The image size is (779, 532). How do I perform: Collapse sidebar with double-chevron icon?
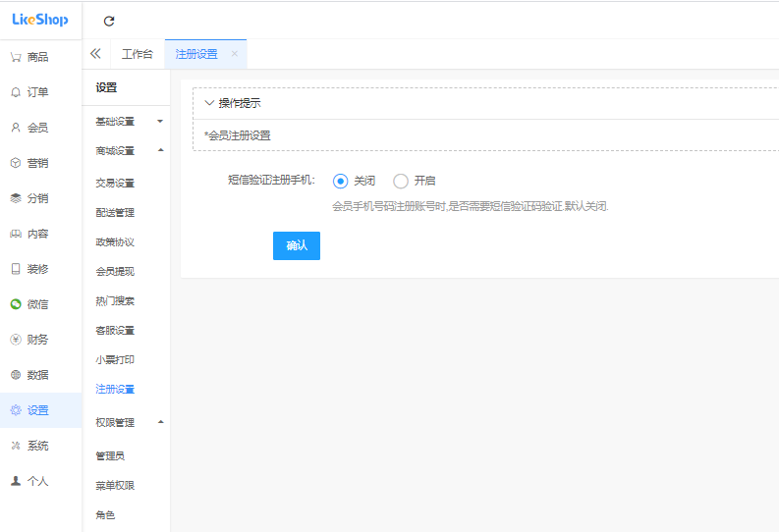95,54
